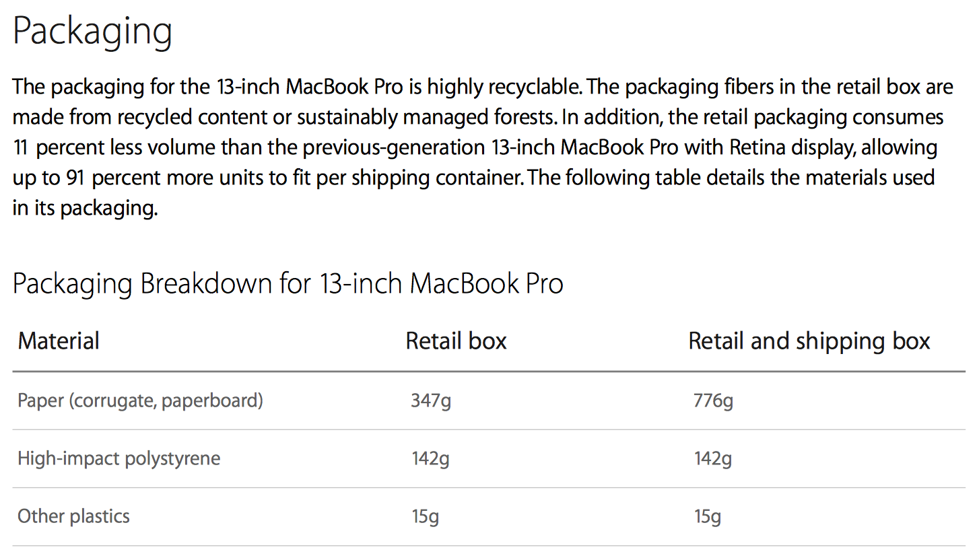Click the Packaging heading
The height and width of the screenshot is (560, 979).
click(x=92, y=32)
